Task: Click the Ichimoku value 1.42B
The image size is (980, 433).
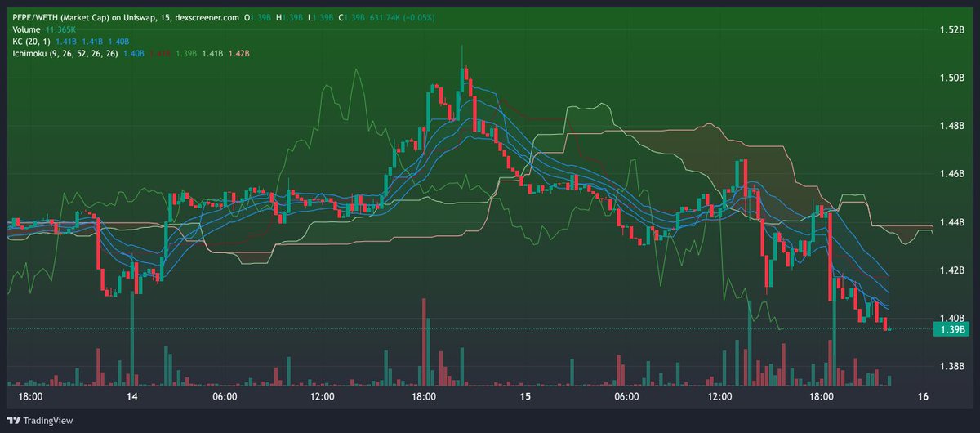Action: click(239, 53)
